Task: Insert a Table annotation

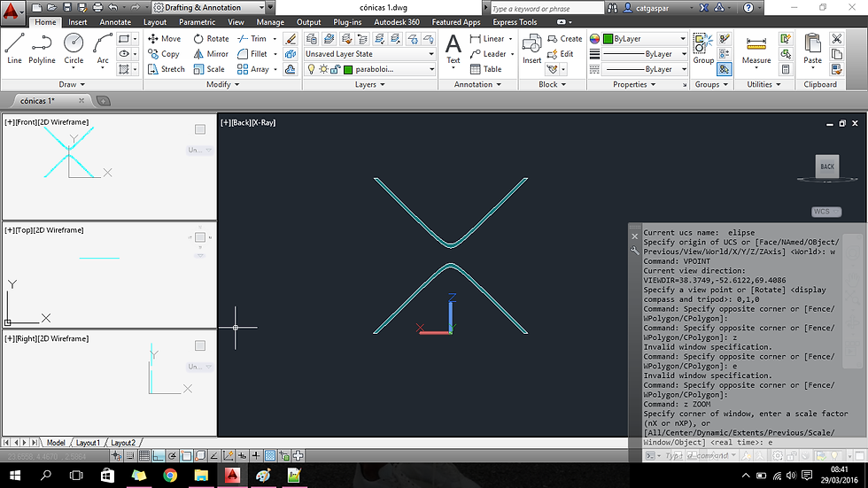Action: 486,69
